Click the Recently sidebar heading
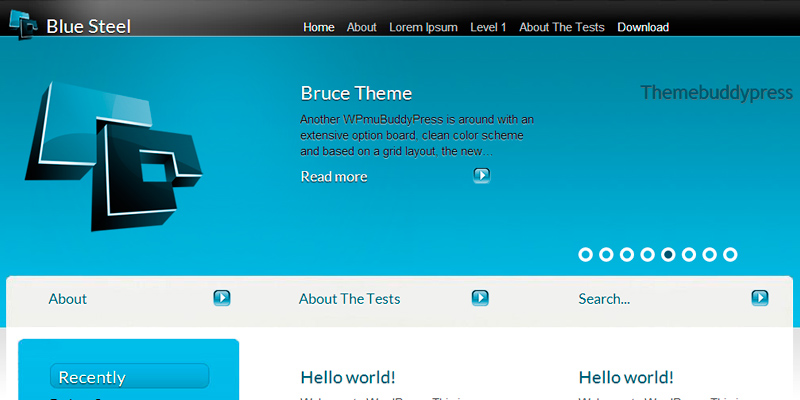 coord(130,377)
